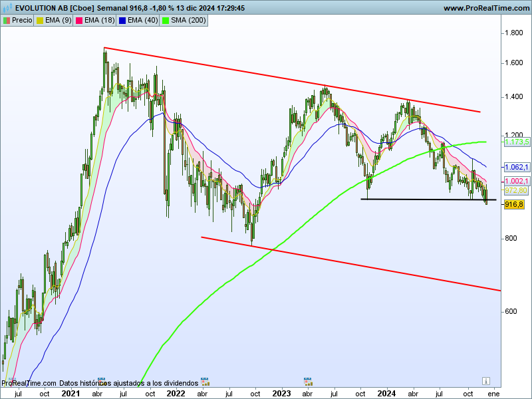532x399 pixels.
Task: Click the EMA 40 value label 1.062,1
Action: pyautogui.click(x=517, y=167)
